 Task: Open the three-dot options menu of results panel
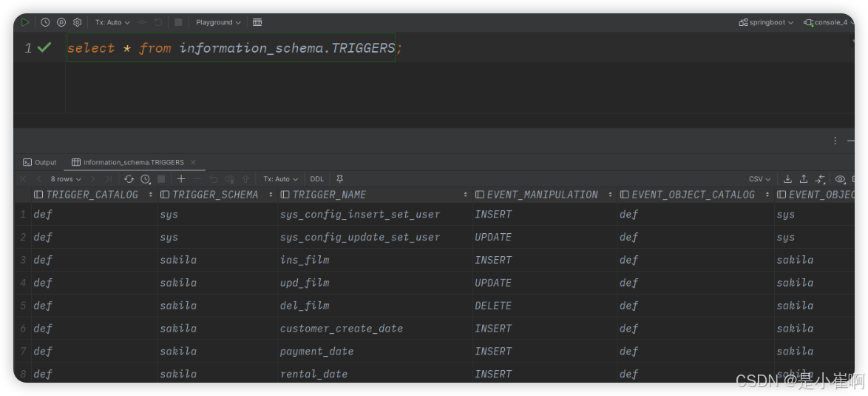(x=835, y=141)
